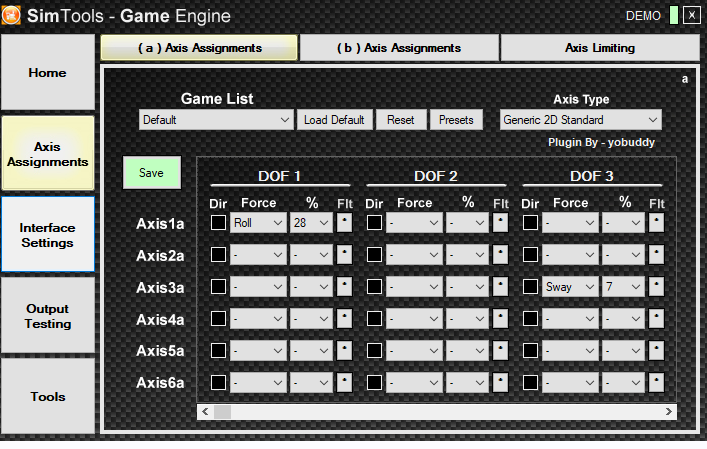Click Axis1a DOF 1 Flt filter button
Screen dimensions: 707x449
pyautogui.click(x=344, y=223)
